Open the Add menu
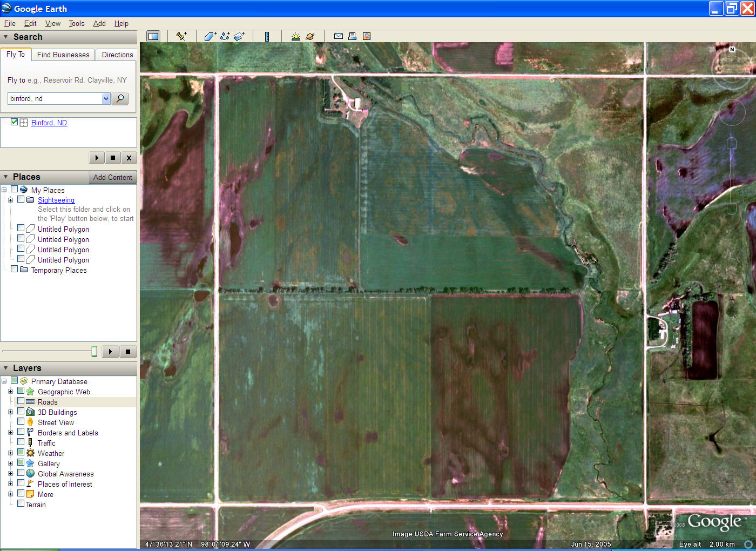 (99, 24)
